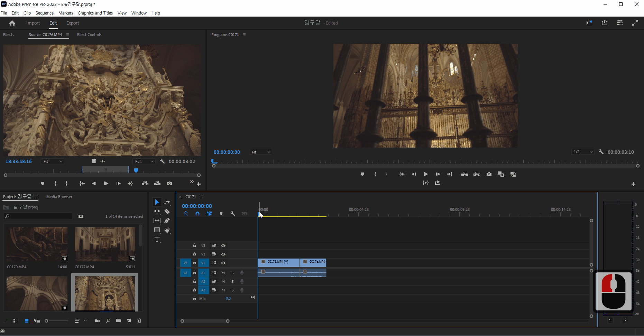The image size is (644, 336).
Task: Switch to the Media Browser tab
Action: [59, 197]
